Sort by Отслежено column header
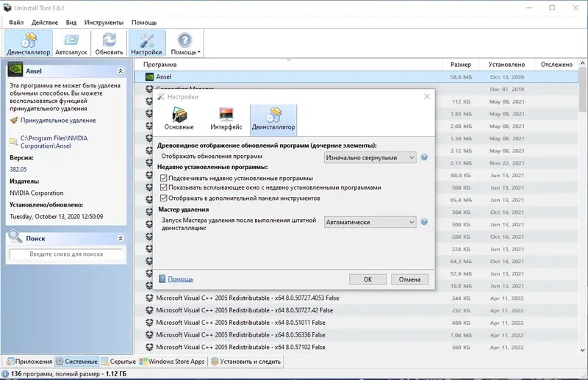Image resolution: width=588 pixels, height=380 pixels. click(x=556, y=65)
